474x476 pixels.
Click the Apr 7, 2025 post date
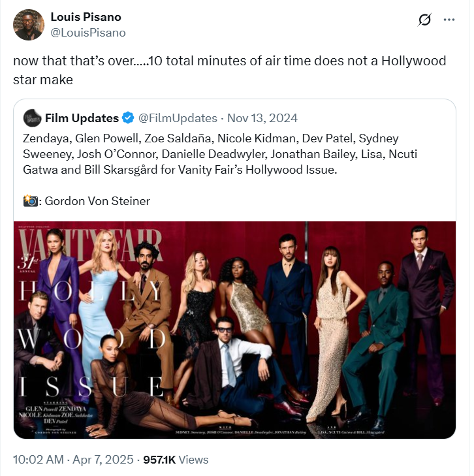click(103, 460)
